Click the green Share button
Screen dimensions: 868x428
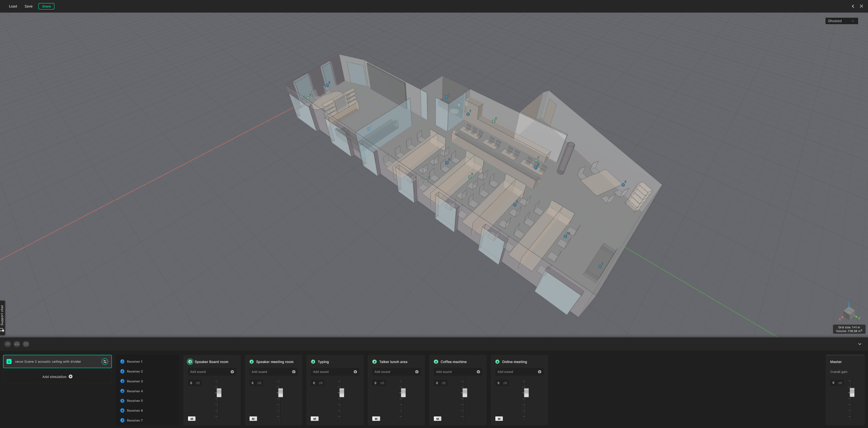[x=46, y=6]
